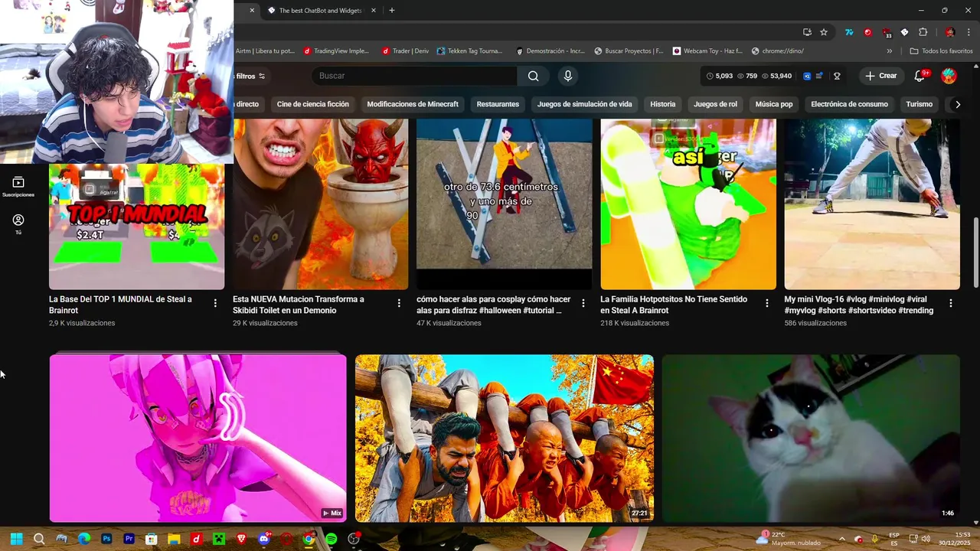Open the 27:21 Shaolin monks video thumbnail
980x551 pixels.
coord(505,438)
